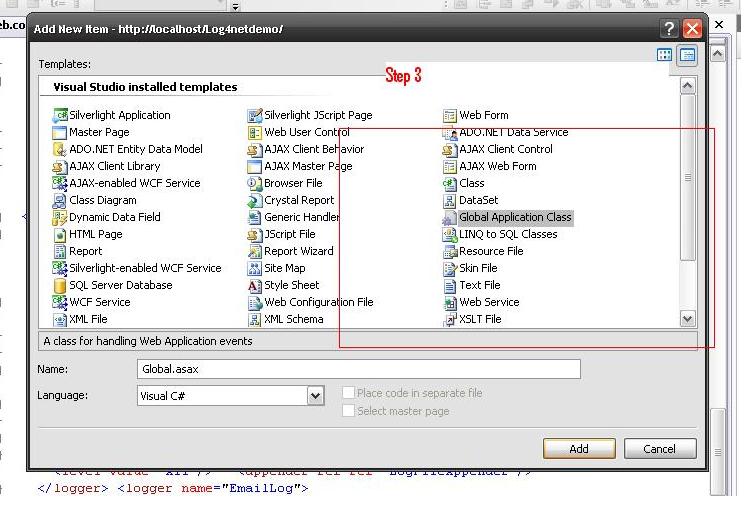Switch templates view to small icons

click(688, 55)
